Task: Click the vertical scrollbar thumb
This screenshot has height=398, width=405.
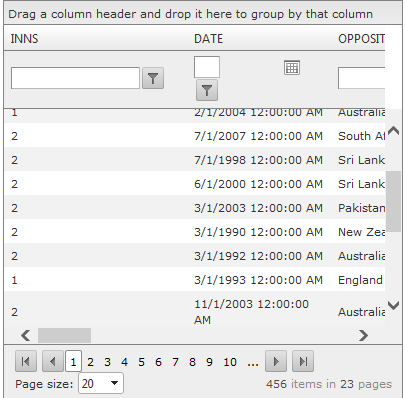Action: [394, 201]
